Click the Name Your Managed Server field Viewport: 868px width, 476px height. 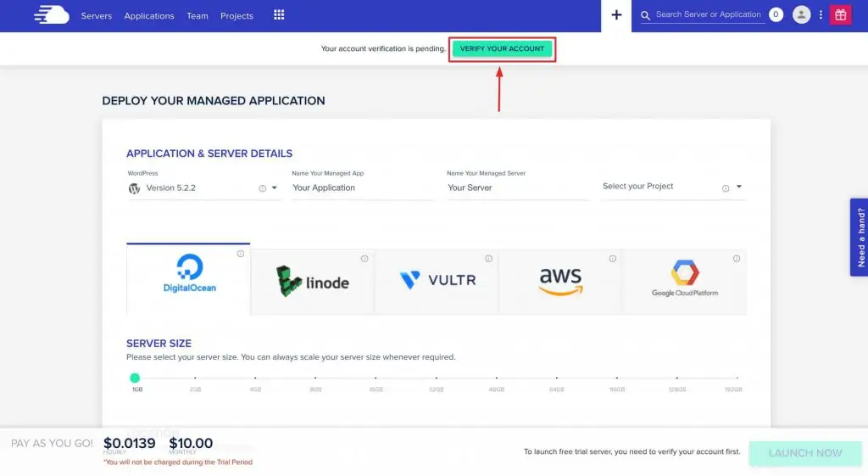pos(518,188)
